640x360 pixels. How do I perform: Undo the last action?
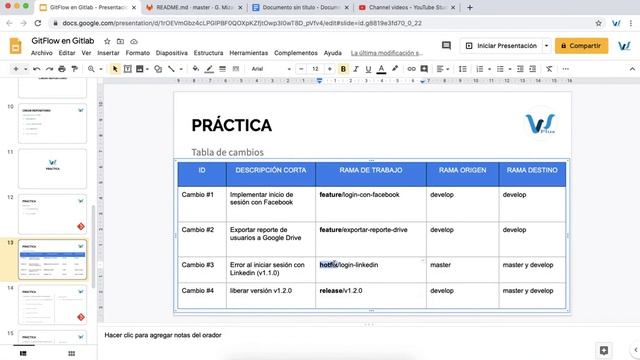(x=36, y=69)
